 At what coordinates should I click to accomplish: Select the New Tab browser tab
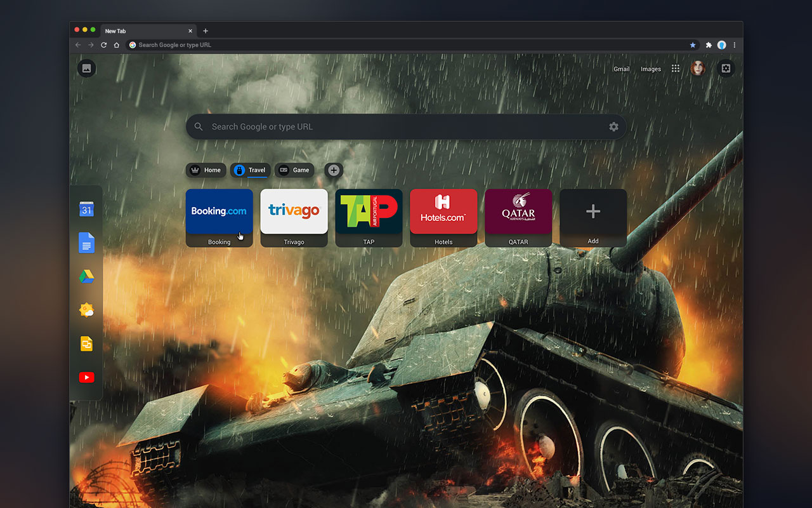(148, 31)
